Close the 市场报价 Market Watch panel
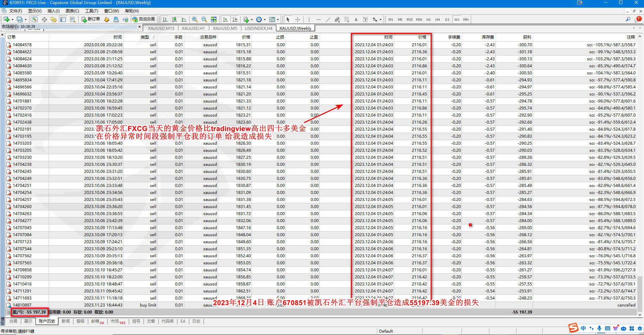This screenshot has width=644, height=335. pyautogui.click(x=140, y=26)
